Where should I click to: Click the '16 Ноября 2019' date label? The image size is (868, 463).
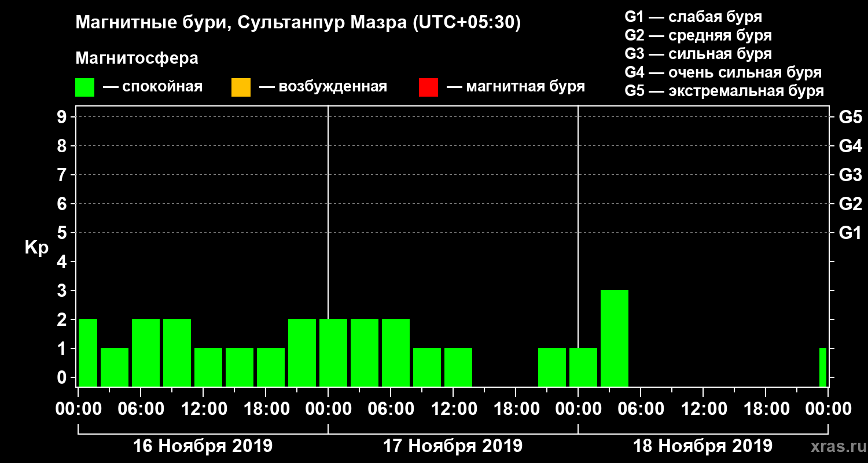[x=203, y=446]
